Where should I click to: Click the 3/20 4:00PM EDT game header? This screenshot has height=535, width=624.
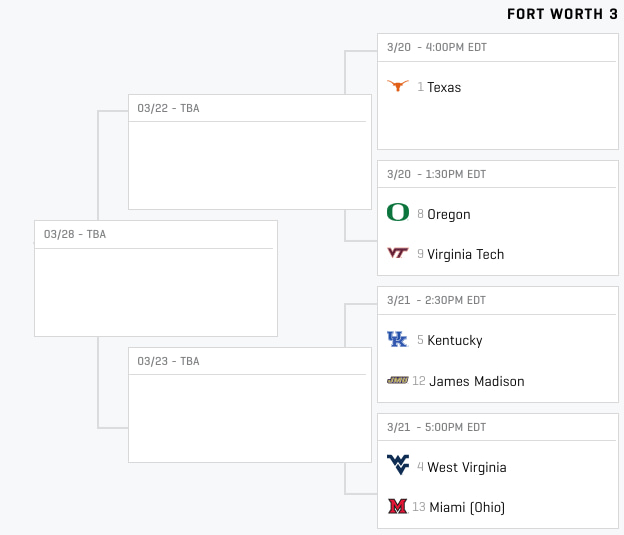[437, 47]
